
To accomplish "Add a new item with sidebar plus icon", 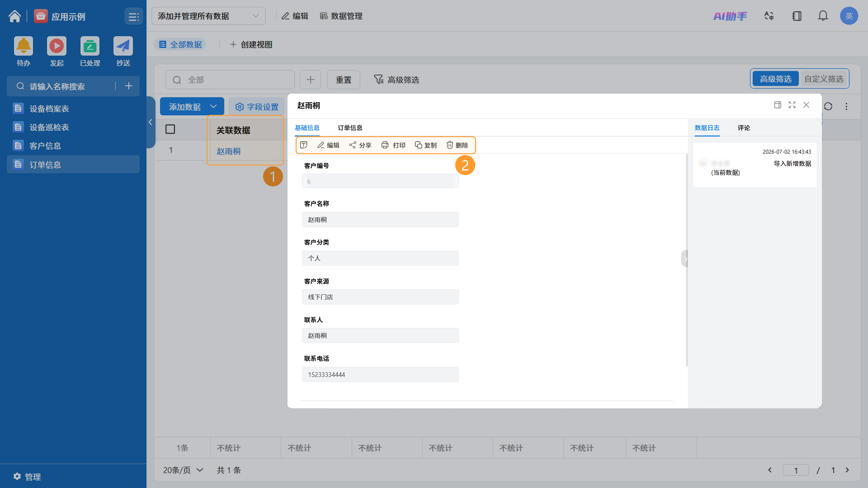I will tap(128, 86).
